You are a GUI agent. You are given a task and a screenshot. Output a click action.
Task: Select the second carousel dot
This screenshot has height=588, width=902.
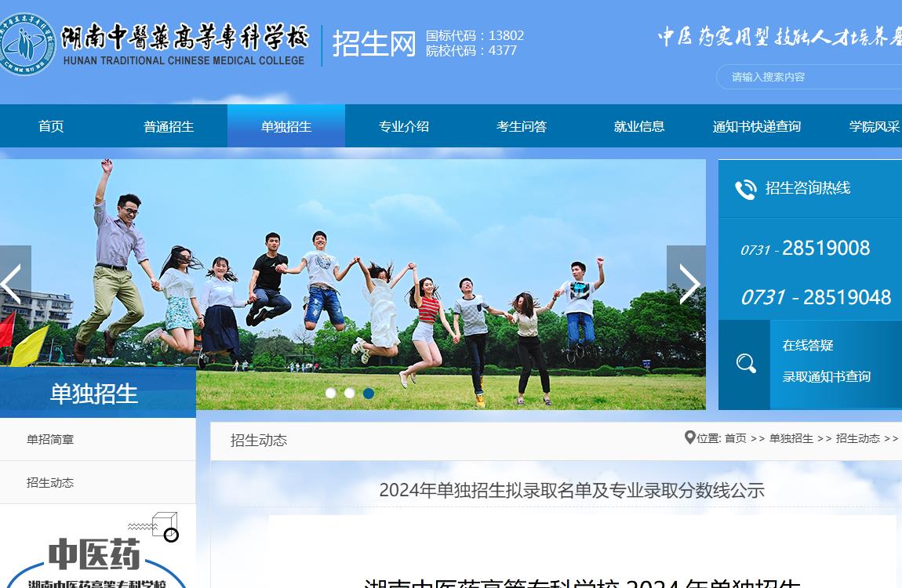pos(349,393)
